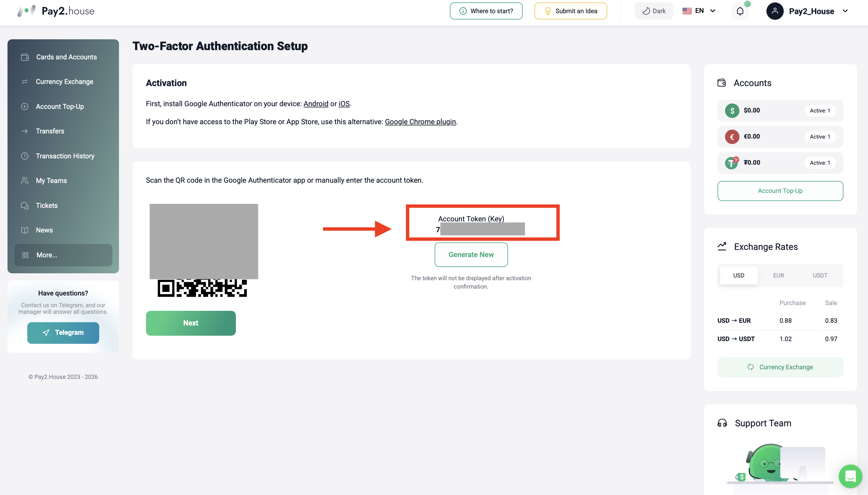This screenshot has height=495, width=868.
Task: Click the Submit an Idea lightbulb icon
Action: [548, 11]
